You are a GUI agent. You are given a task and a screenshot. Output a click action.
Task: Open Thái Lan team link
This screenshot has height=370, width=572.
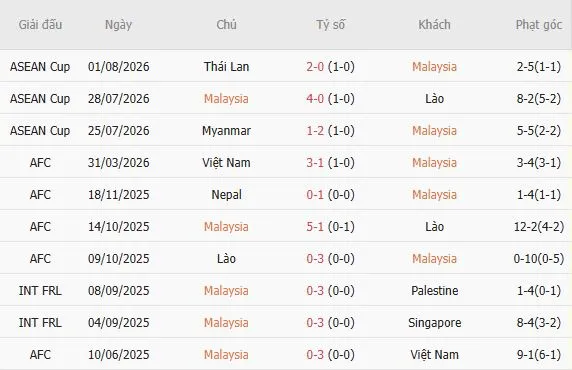tap(226, 66)
